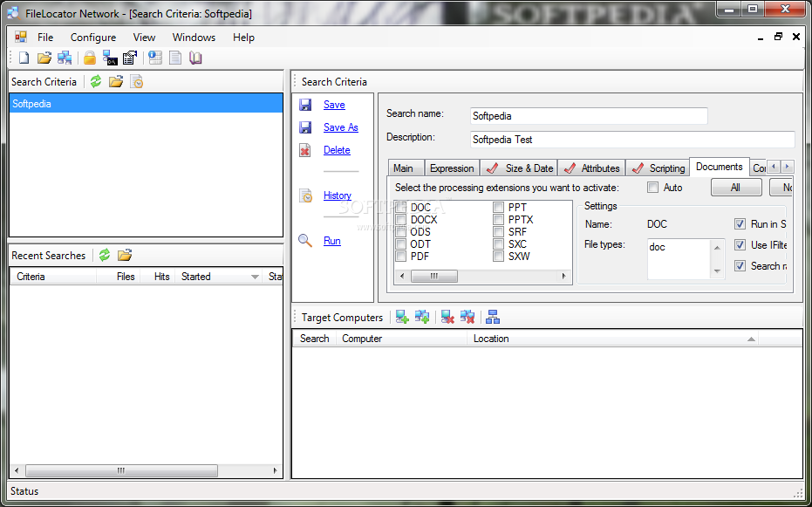Image resolution: width=812 pixels, height=507 pixels.
Task: Open the Windows menu
Action: coord(194,38)
